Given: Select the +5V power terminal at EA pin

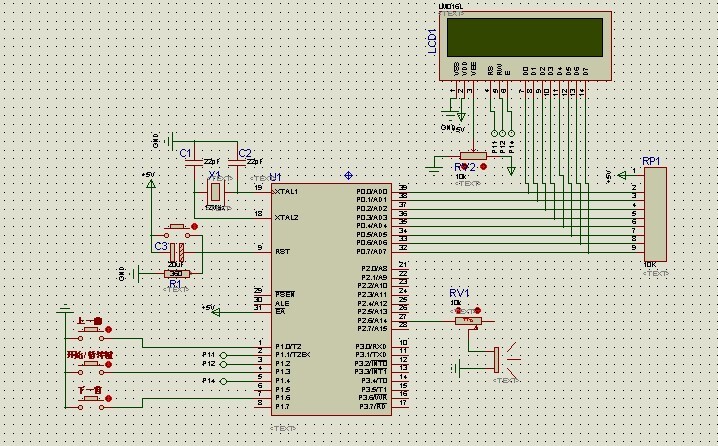Looking at the screenshot, I should 210,308.
